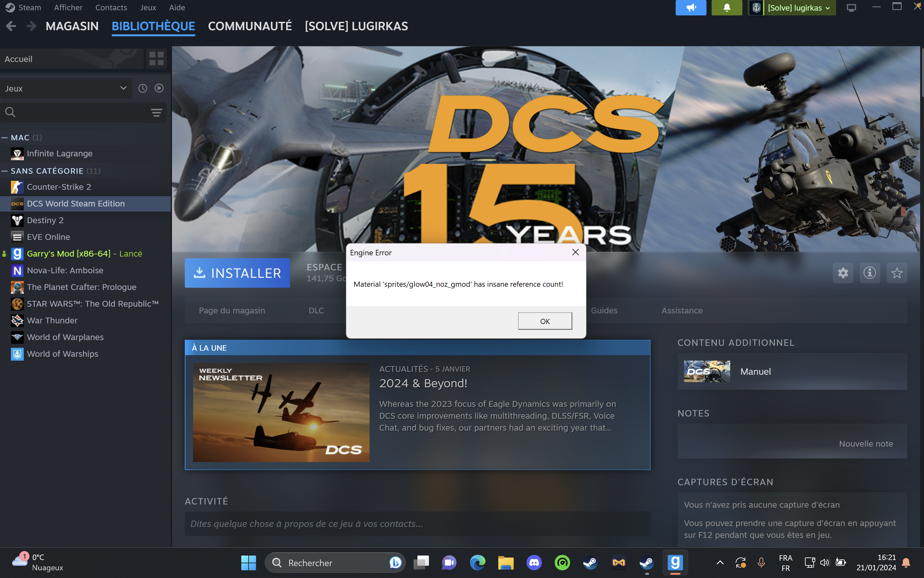Open DCS game settings gear icon
This screenshot has height=578, width=924.
[x=843, y=273]
